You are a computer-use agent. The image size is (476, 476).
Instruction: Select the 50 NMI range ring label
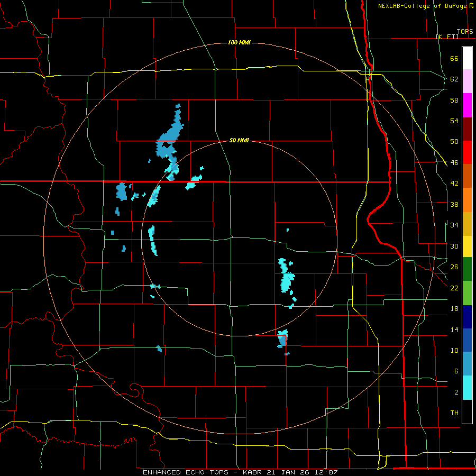239,140
